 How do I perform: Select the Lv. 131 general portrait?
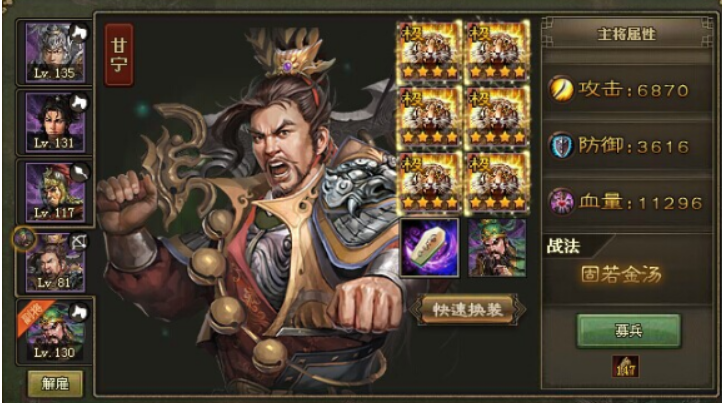[x=55, y=122]
